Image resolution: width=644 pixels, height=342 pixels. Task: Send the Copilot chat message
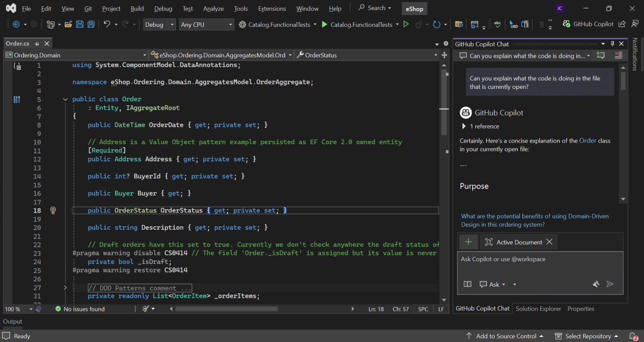[x=610, y=284]
